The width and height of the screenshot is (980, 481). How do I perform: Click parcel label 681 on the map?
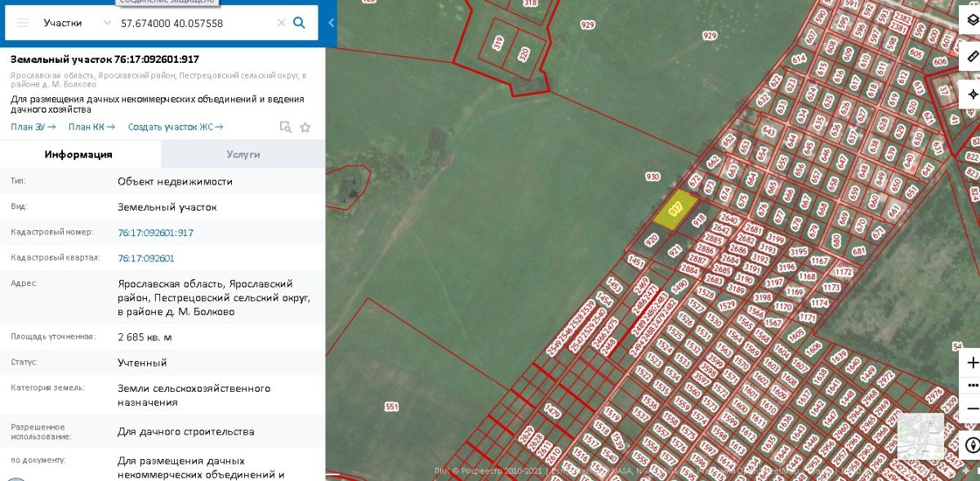[858, 251]
